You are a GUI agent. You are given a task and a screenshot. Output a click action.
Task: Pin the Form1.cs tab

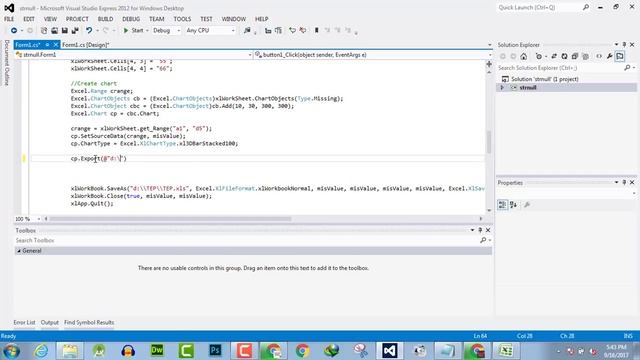point(47,45)
